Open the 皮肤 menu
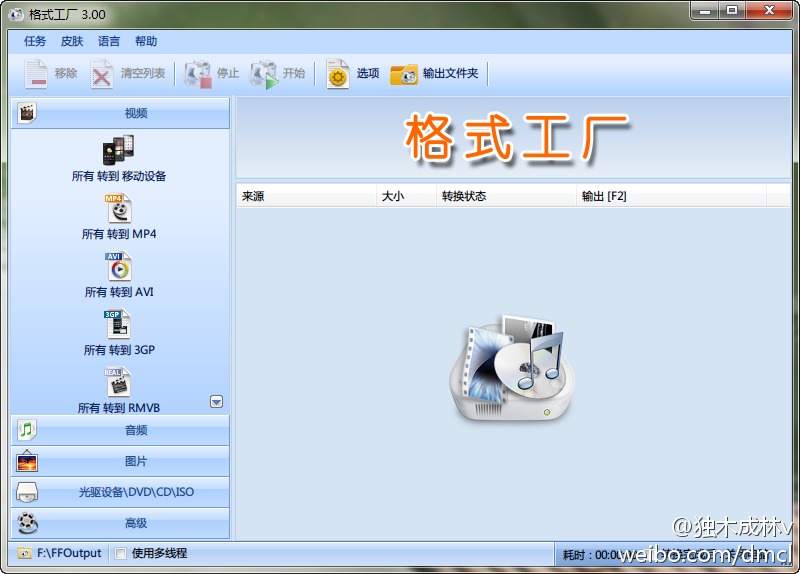This screenshot has height=574, width=800. click(x=72, y=41)
